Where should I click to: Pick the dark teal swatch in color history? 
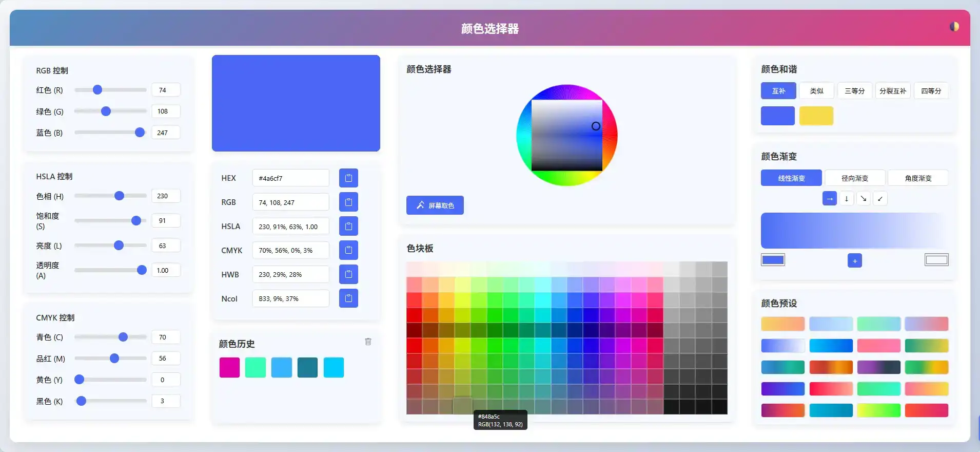coord(307,367)
